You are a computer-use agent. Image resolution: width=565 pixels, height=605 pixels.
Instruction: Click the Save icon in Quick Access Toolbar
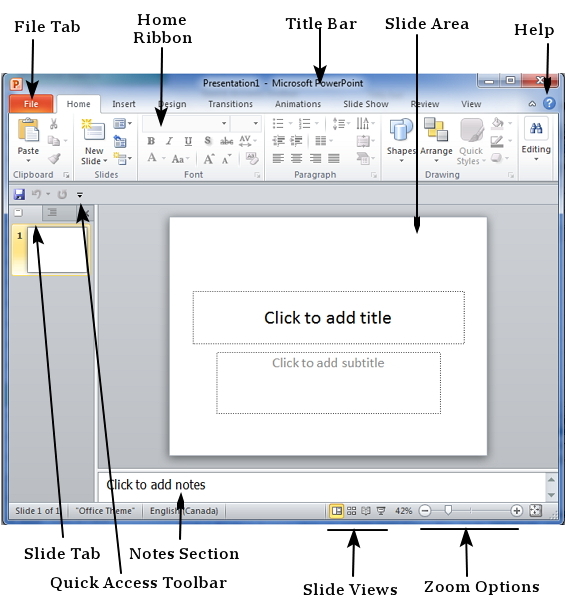[19, 194]
